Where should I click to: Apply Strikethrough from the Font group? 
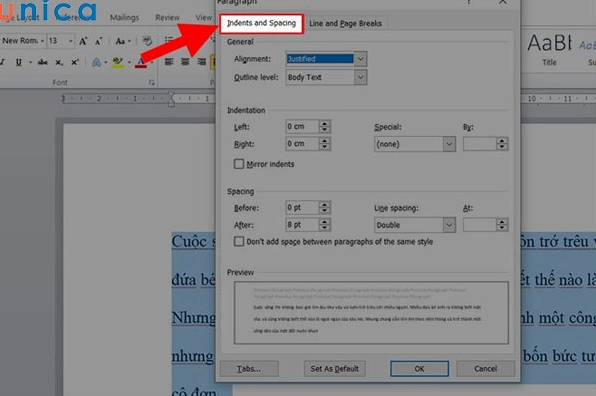tap(43, 62)
